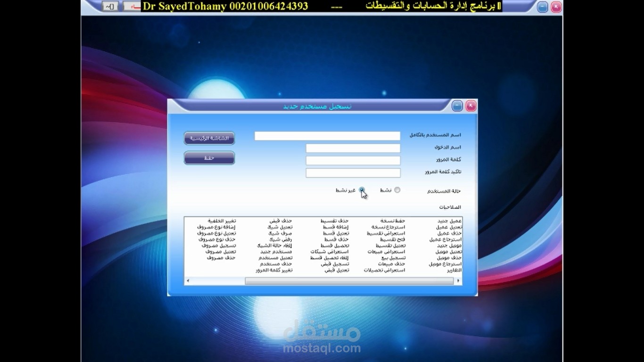Viewport: 644px width, 362px height.
Task: Select permission تعديل عميل
Action: (449, 227)
